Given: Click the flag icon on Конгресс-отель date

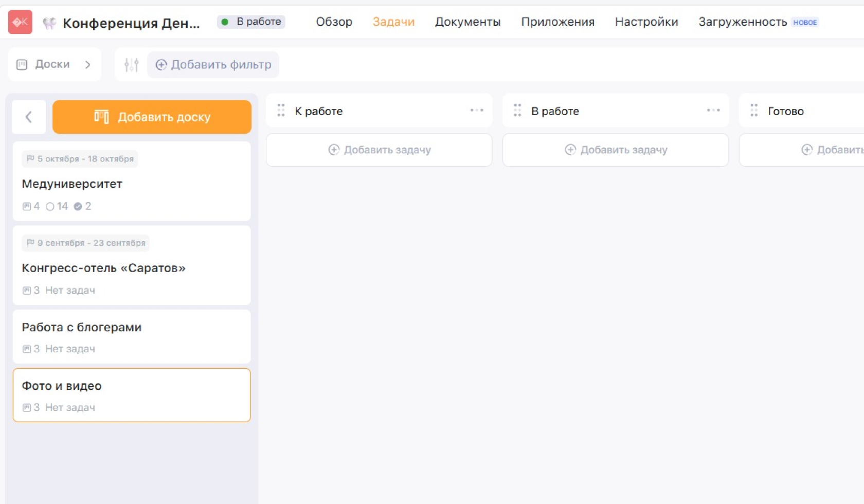Looking at the screenshot, I should pos(30,243).
